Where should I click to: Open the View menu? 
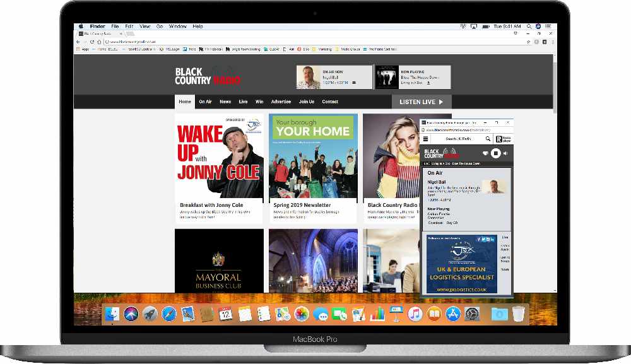tap(145, 26)
